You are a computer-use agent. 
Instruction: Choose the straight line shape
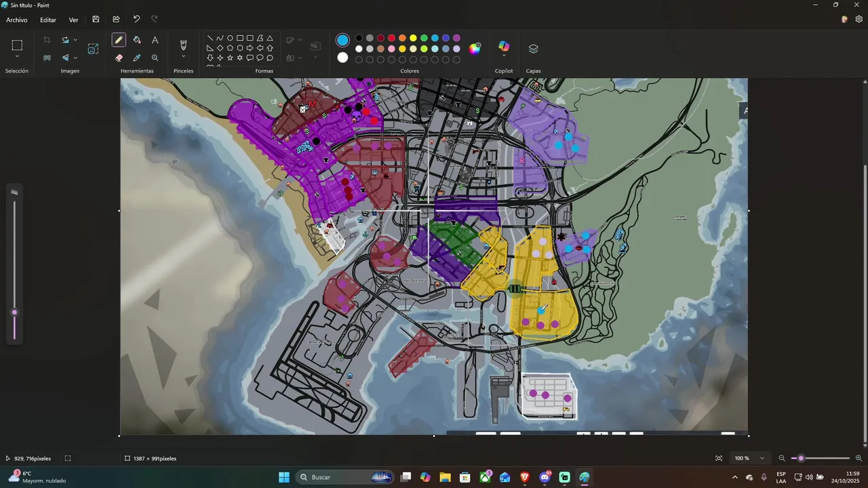210,38
